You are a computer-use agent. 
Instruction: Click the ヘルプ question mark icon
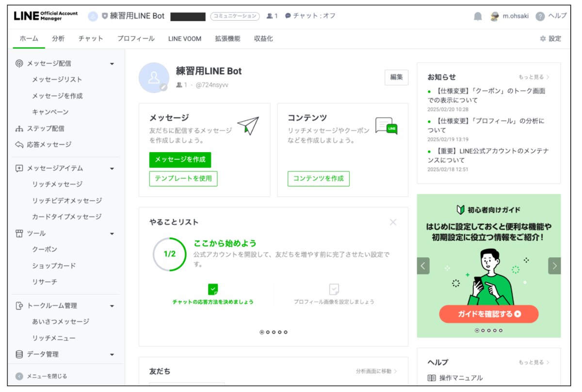(x=540, y=16)
